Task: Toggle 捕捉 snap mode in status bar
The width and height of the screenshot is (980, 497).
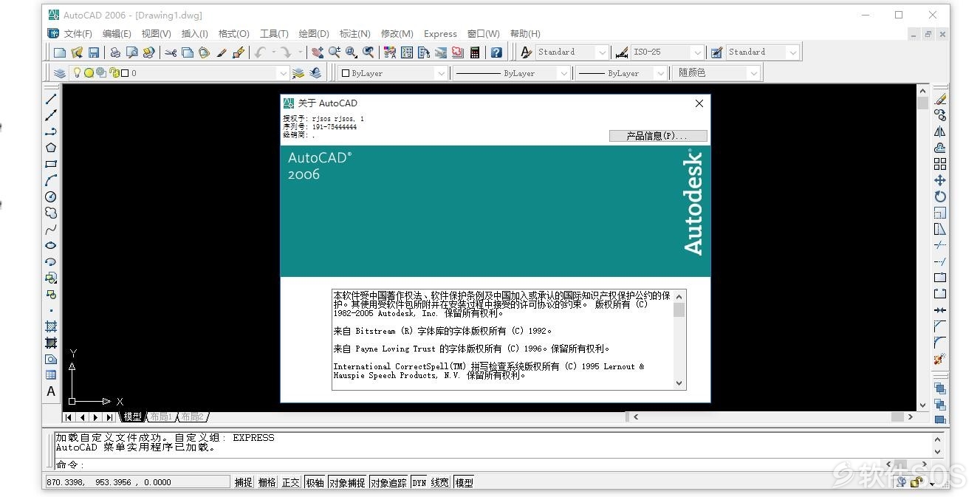Action: click(243, 482)
